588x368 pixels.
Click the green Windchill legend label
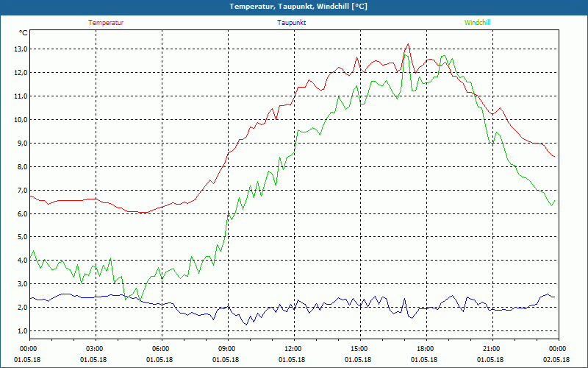pyautogui.click(x=477, y=23)
